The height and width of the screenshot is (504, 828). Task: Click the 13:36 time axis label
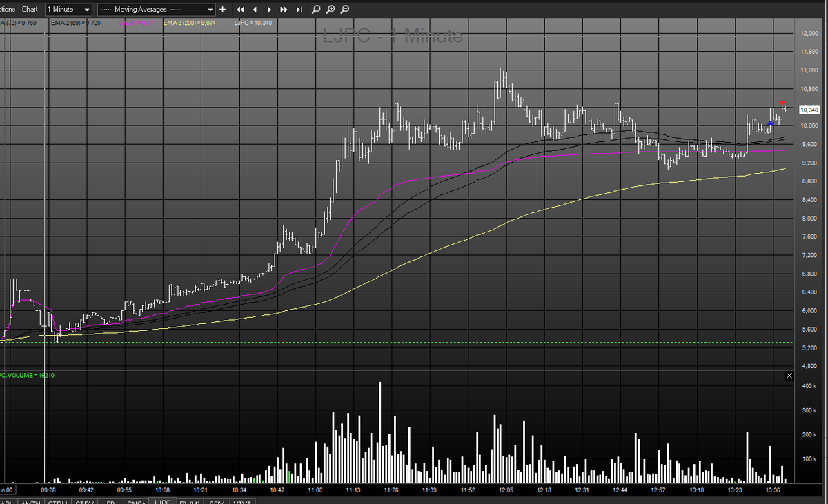773,490
